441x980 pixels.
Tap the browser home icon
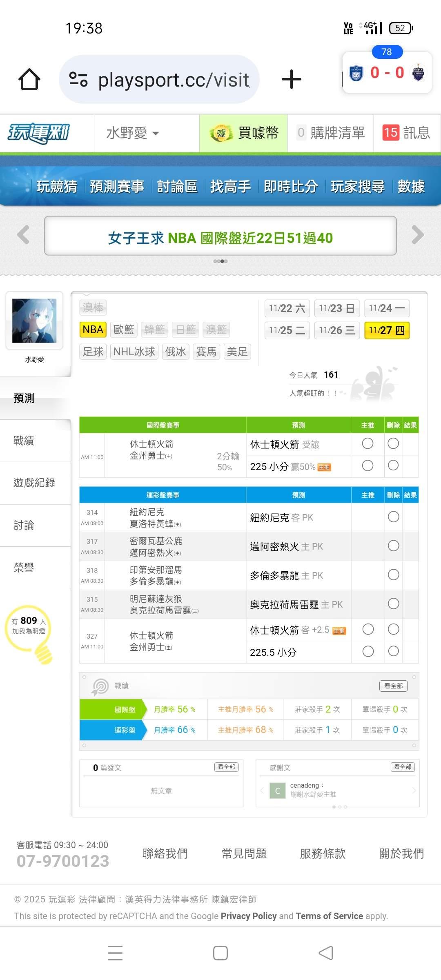tap(29, 79)
